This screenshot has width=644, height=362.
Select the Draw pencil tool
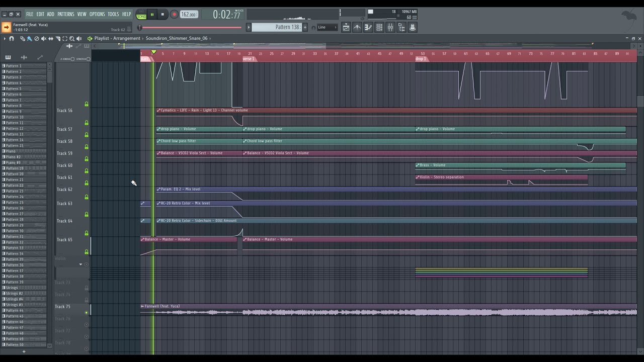click(23, 39)
